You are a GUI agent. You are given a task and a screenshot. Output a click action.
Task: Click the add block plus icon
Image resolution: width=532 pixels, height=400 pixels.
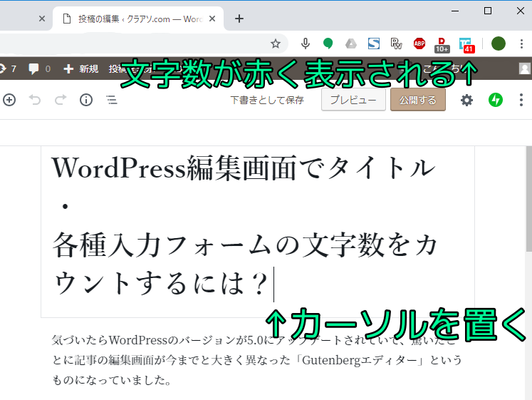9,100
